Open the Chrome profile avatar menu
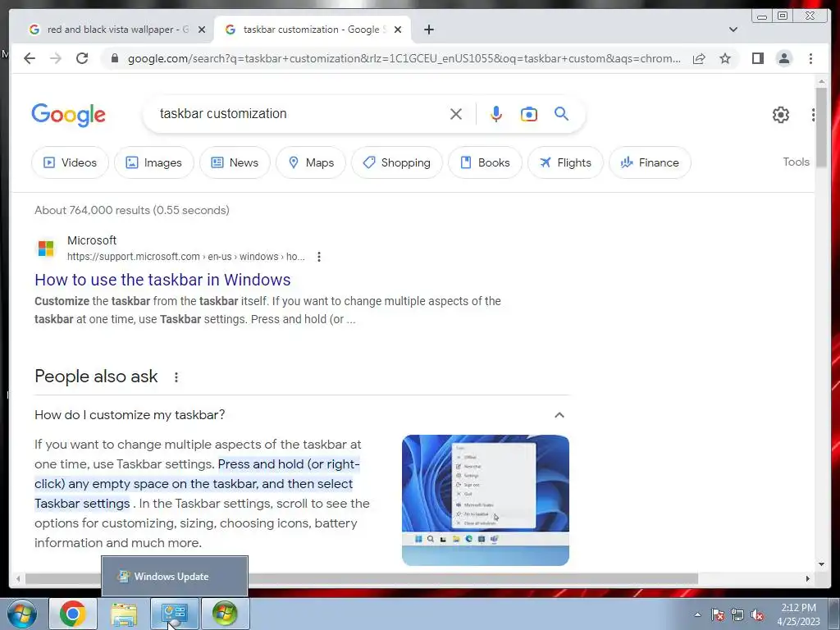This screenshot has width=840, height=630. (x=783, y=58)
